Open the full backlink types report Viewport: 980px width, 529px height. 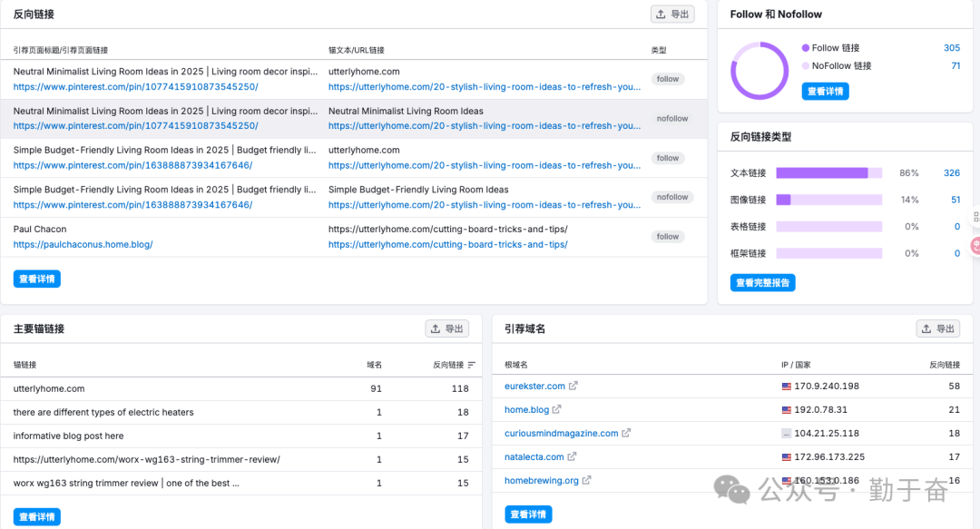pos(762,282)
